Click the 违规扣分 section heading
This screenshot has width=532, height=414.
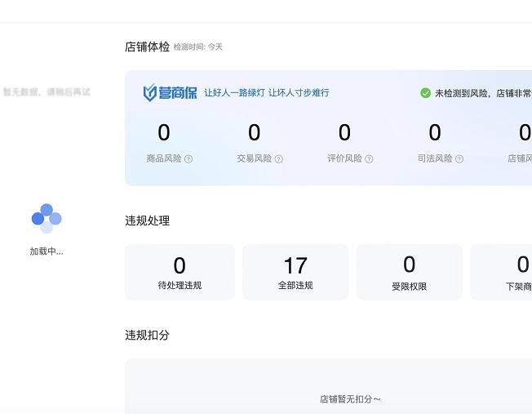tap(147, 336)
